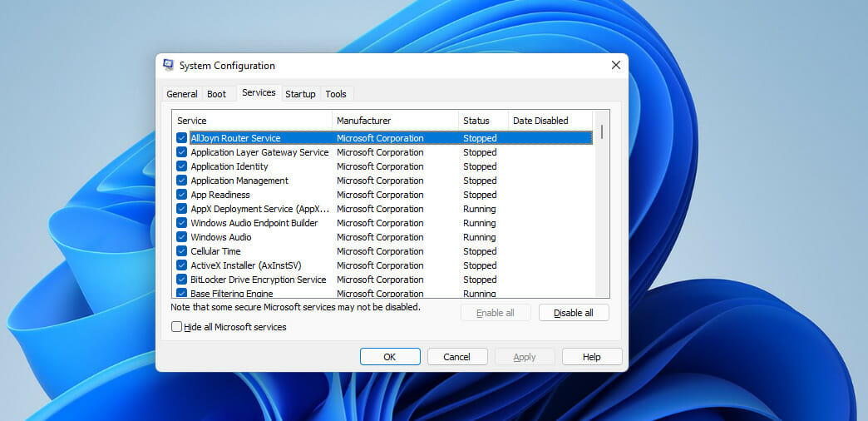Image resolution: width=868 pixels, height=421 pixels.
Task: Click the Enable all button
Action: coord(496,313)
